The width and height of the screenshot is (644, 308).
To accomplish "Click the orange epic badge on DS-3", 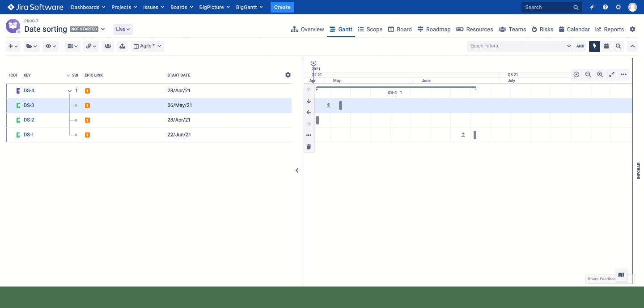I will pyautogui.click(x=87, y=106).
